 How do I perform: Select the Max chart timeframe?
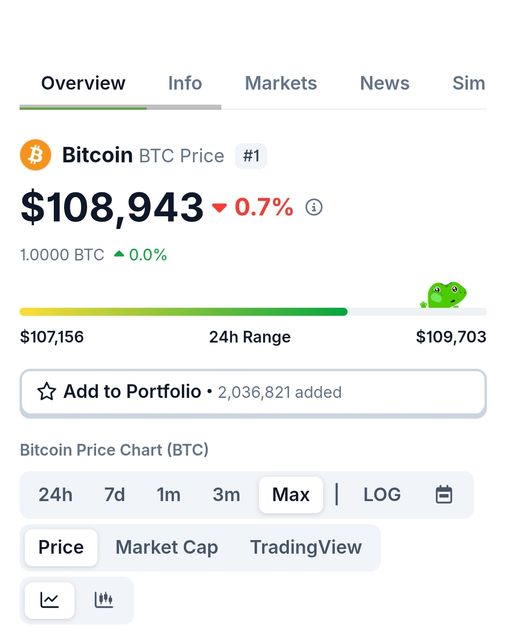coord(291,495)
